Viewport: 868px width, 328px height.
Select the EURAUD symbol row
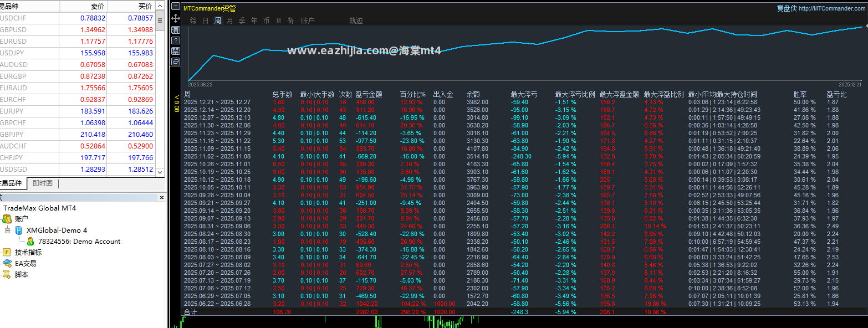tap(78, 88)
